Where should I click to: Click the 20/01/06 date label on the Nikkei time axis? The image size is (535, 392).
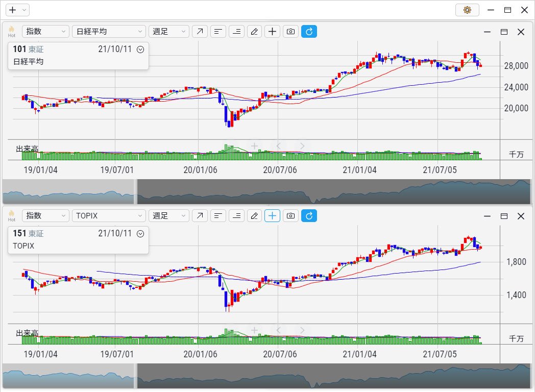click(200, 170)
